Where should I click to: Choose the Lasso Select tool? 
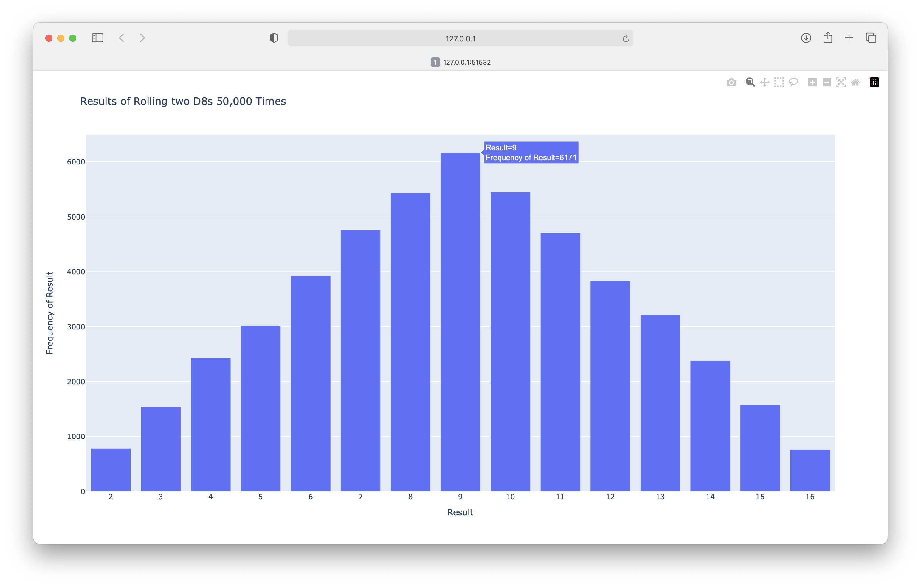(793, 82)
